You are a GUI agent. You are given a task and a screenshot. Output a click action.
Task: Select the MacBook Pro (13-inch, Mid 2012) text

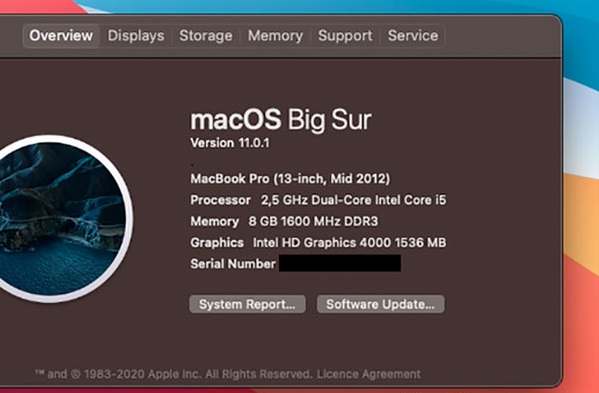click(290, 178)
